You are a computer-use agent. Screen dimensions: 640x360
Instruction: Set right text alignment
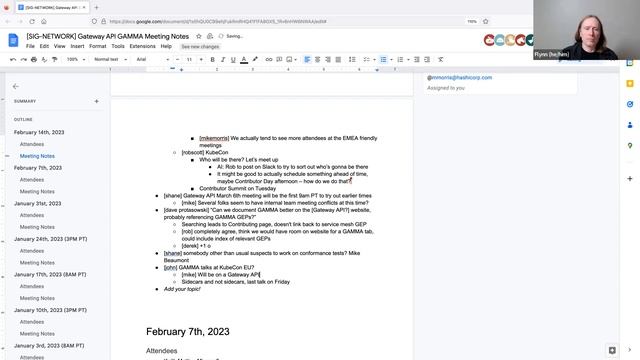point(328,60)
